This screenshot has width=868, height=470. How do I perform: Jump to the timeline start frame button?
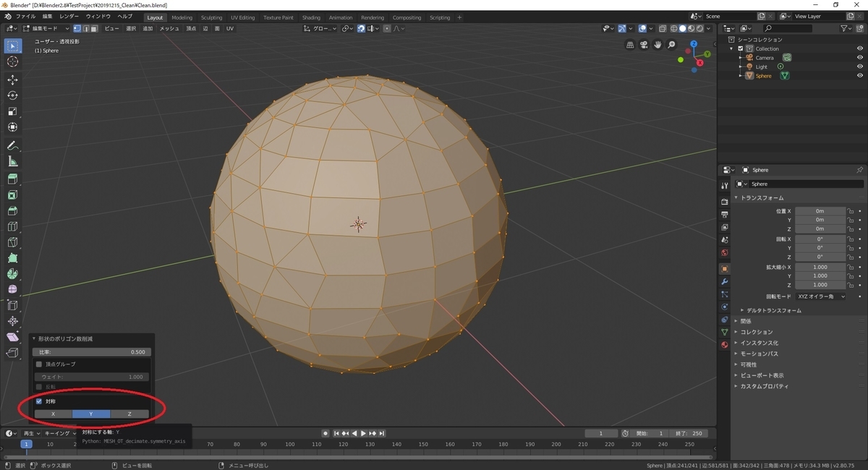coord(336,433)
